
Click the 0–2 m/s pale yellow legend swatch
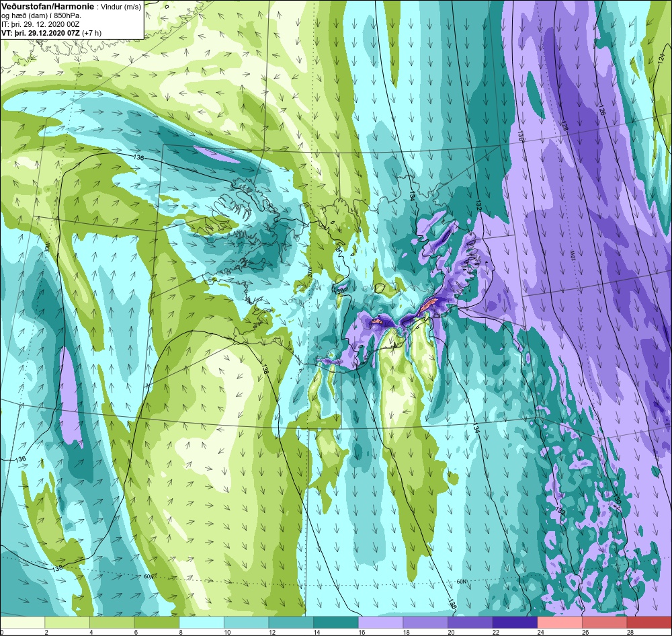coord(22,623)
